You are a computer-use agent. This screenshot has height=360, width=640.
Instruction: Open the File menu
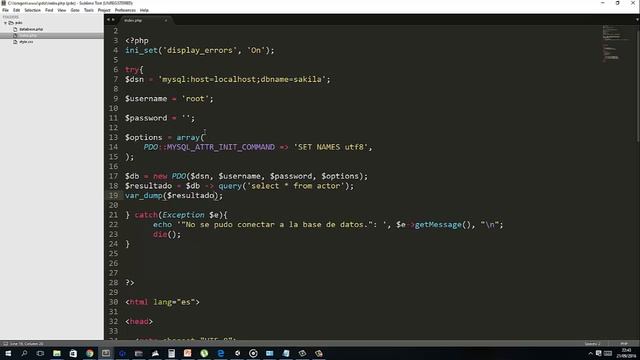(5, 10)
